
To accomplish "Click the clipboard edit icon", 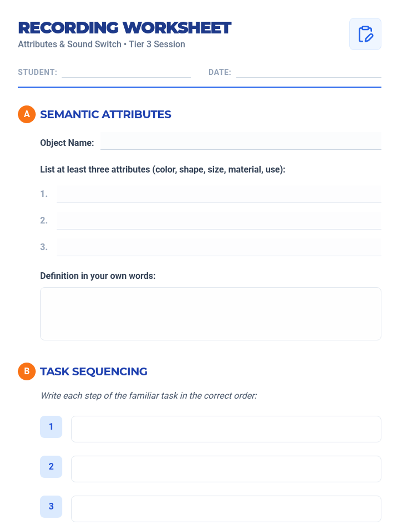I will pyautogui.click(x=365, y=34).
